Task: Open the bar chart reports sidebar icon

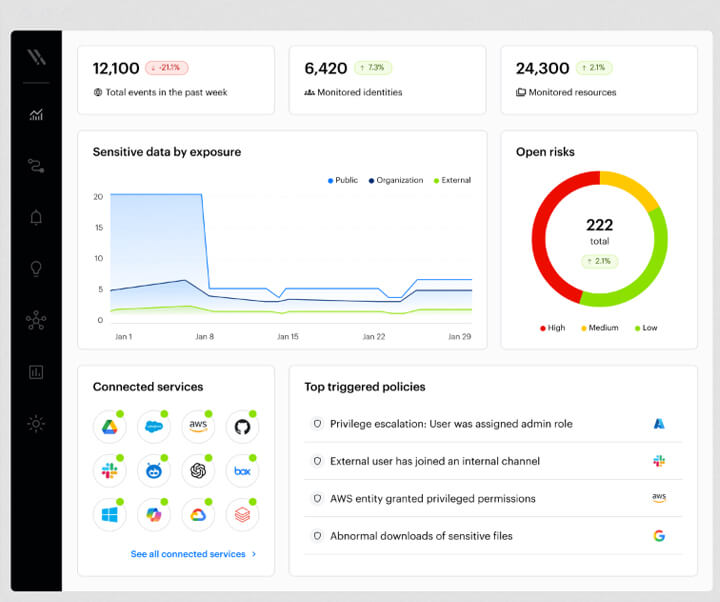Action: [x=36, y=372]
